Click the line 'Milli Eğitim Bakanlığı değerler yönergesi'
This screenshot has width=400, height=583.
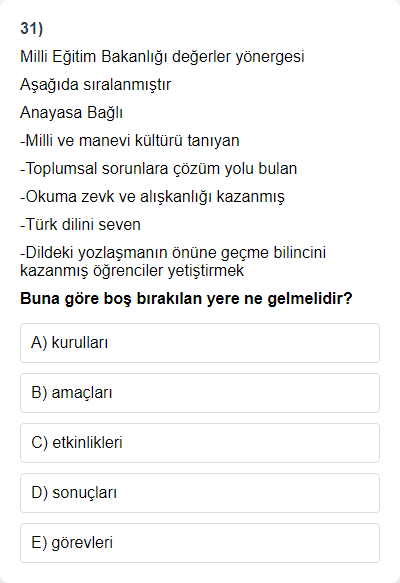[162, 57]
